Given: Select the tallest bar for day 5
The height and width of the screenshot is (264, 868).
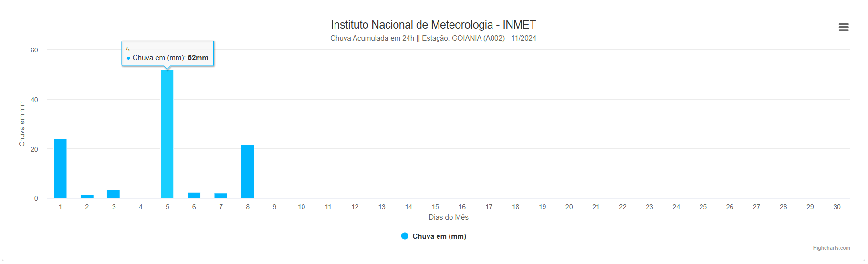Looking at the screenshot, I should [x=167, y=134].
